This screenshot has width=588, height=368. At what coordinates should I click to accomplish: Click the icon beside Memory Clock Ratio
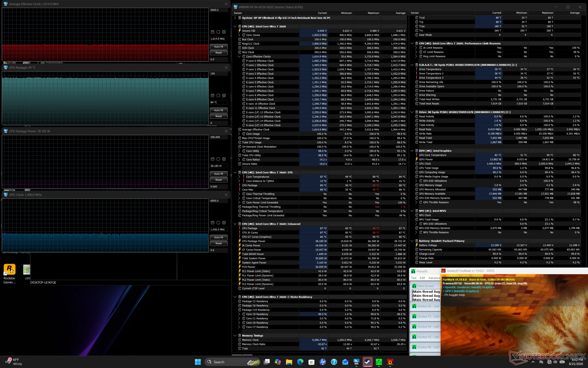(240, 344)
